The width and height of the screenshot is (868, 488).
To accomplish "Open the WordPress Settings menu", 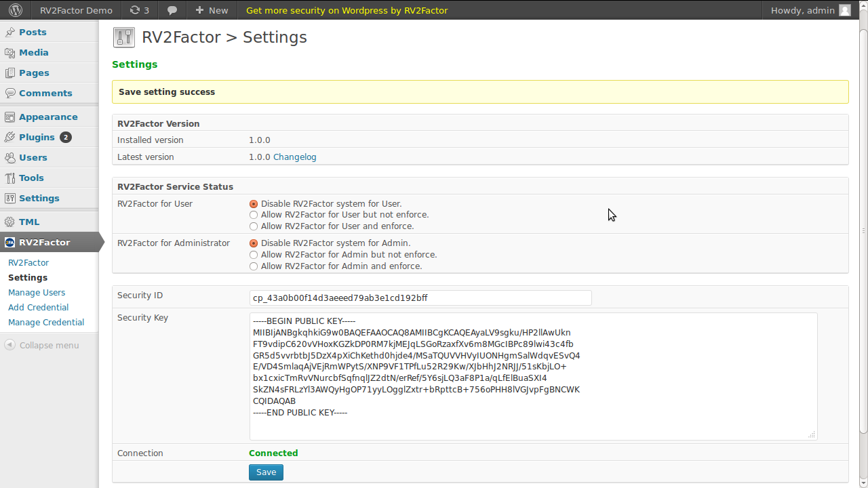I will [39, 198].
